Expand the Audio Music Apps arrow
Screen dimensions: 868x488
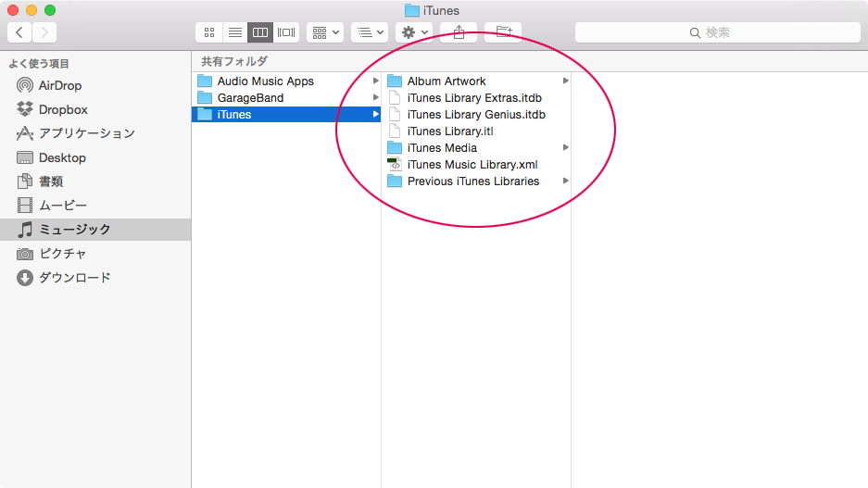[375, 81]
